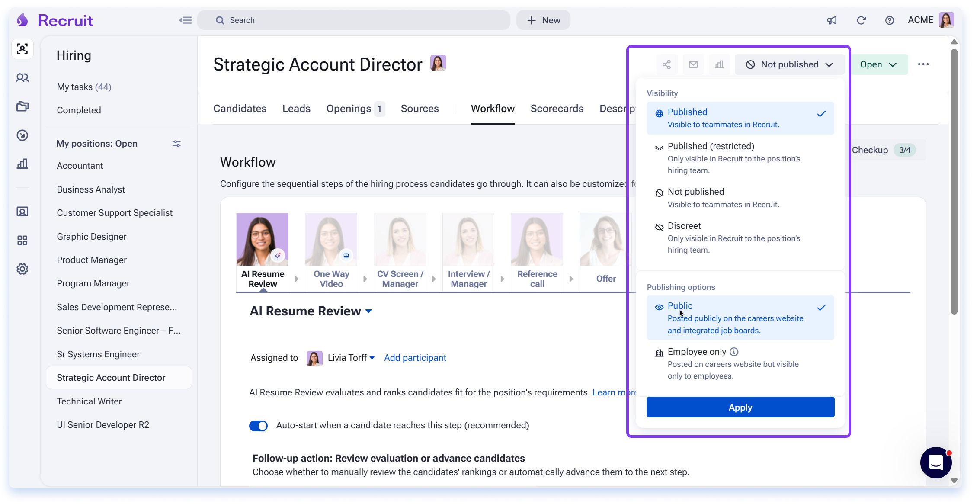980x504 pixels.
Task: Toggle Auto-start when candidate reaches this step
Action: point(259,426)
